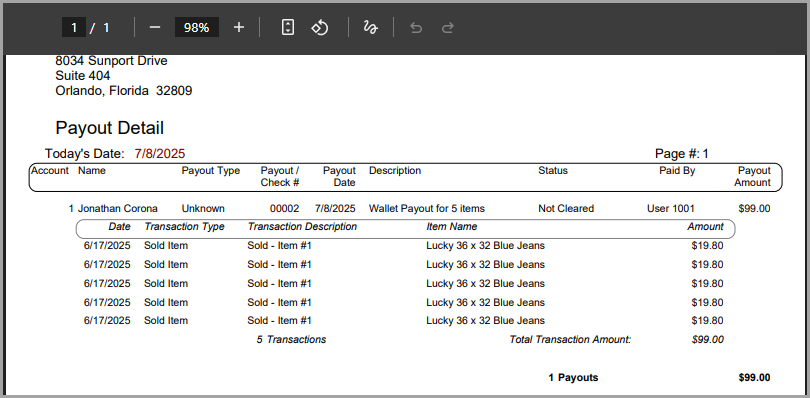Click the 1 Payouts total label
The width and height of the screenshot is (810, 398).
573,378
